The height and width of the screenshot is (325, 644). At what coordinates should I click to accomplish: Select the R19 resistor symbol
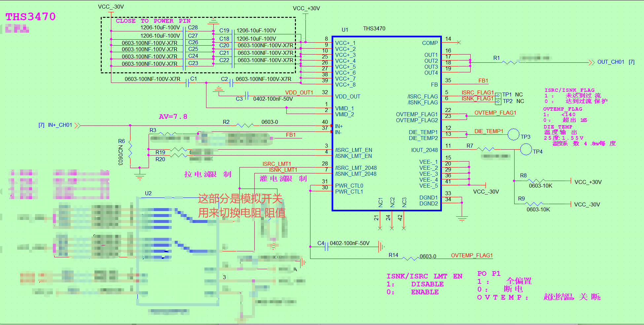(178, 149)
